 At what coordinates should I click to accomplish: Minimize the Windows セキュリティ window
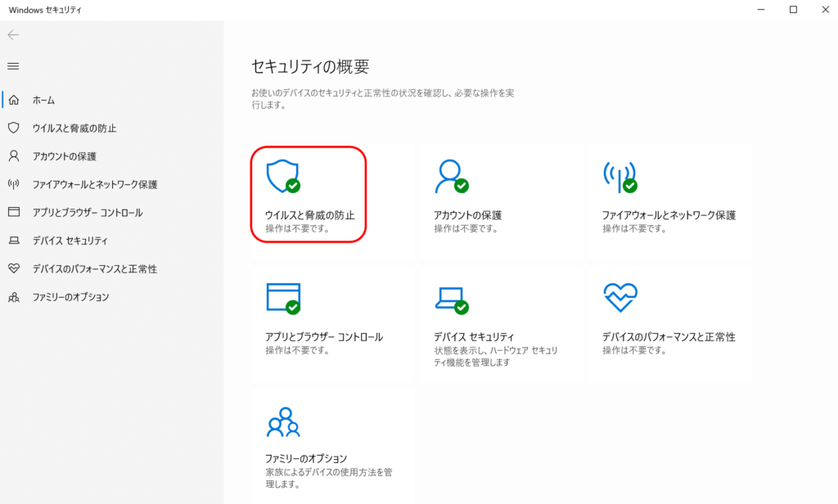pos(761,10)
